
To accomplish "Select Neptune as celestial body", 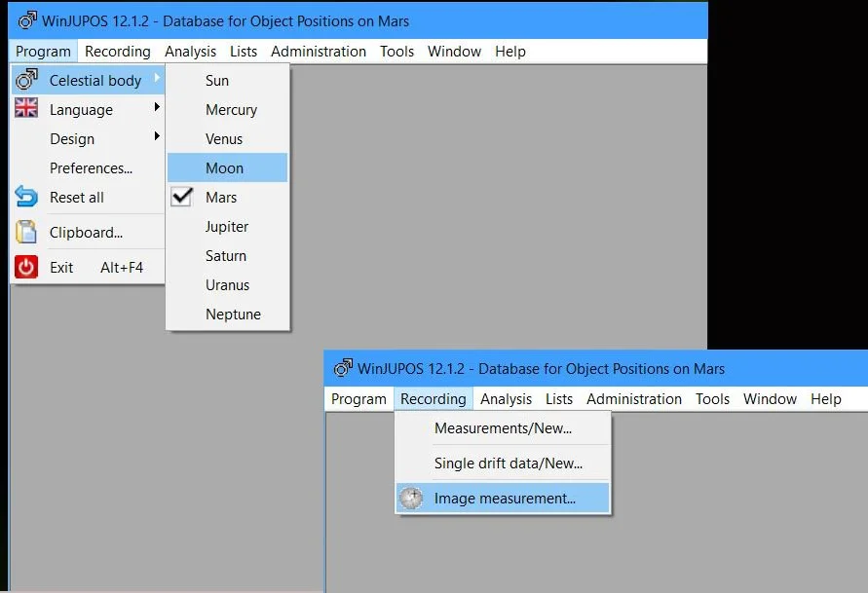I will tap(228, 315).
